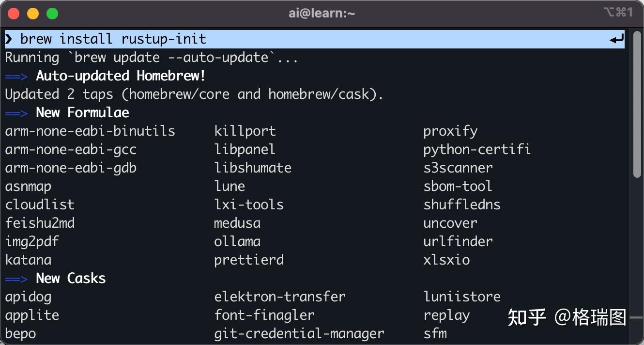Select the ai@learn:~ window title
This screenshot has height=345, width=644.
tap(321, 13)
